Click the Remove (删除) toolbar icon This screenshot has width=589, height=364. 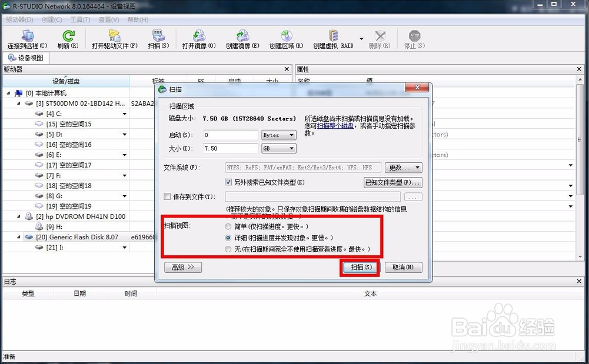click(x=380, y=36)
